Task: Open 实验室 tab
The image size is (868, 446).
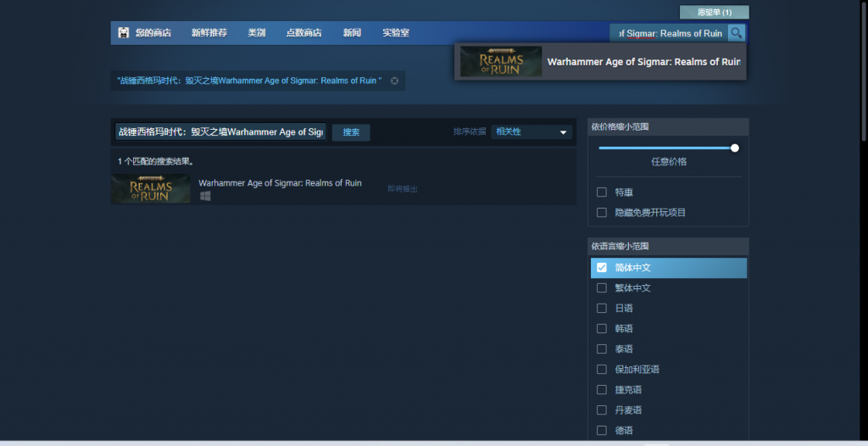Action: pyautogui.click(x=396, y=33)
